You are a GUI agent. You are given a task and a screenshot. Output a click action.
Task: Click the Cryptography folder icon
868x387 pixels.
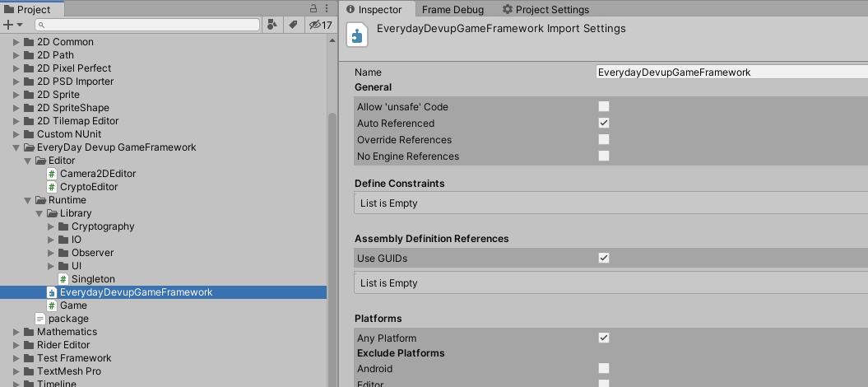63,226
